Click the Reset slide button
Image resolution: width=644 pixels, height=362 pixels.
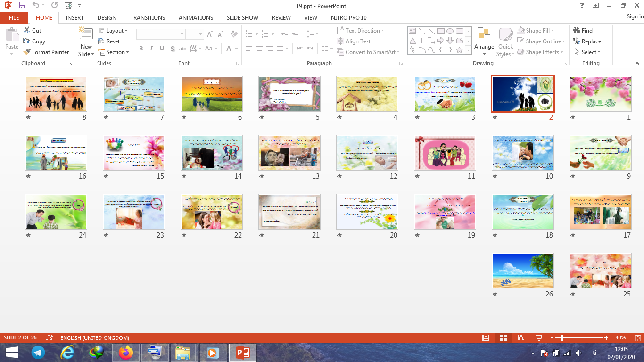[109, 41]
